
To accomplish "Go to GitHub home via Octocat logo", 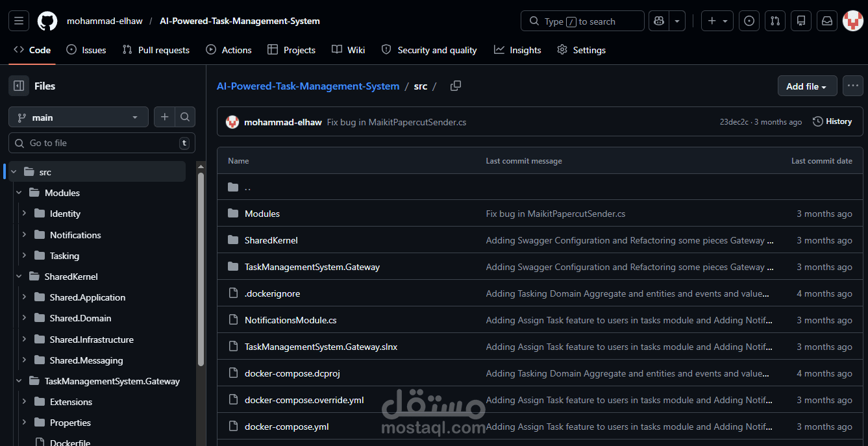I will click(47, 21).
